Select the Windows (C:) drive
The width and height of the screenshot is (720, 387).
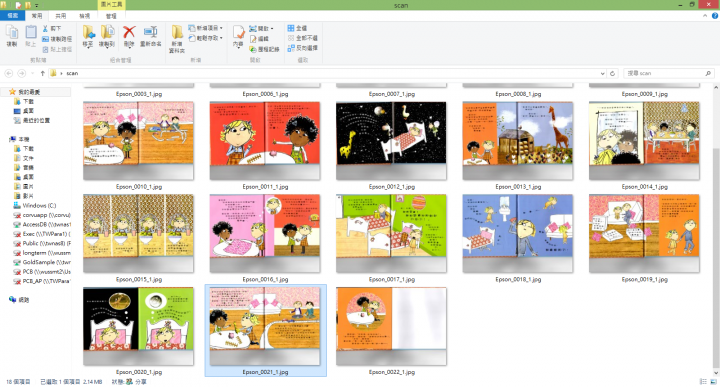35,205
